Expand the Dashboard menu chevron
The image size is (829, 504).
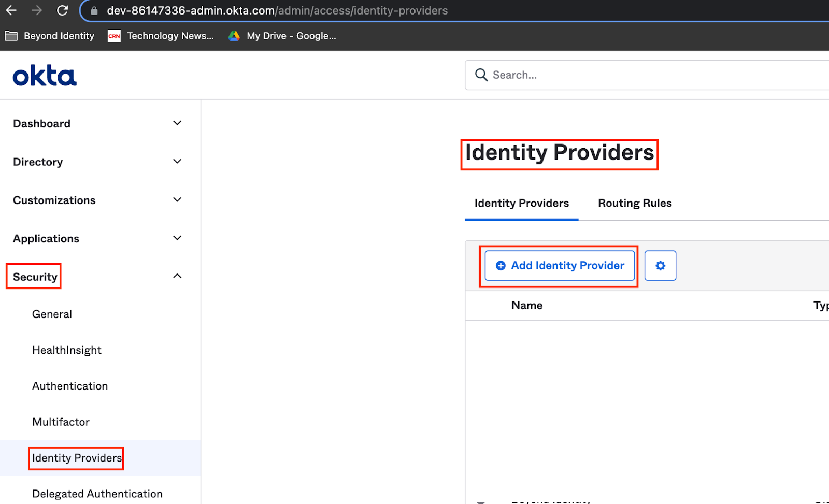coord(177,123)
